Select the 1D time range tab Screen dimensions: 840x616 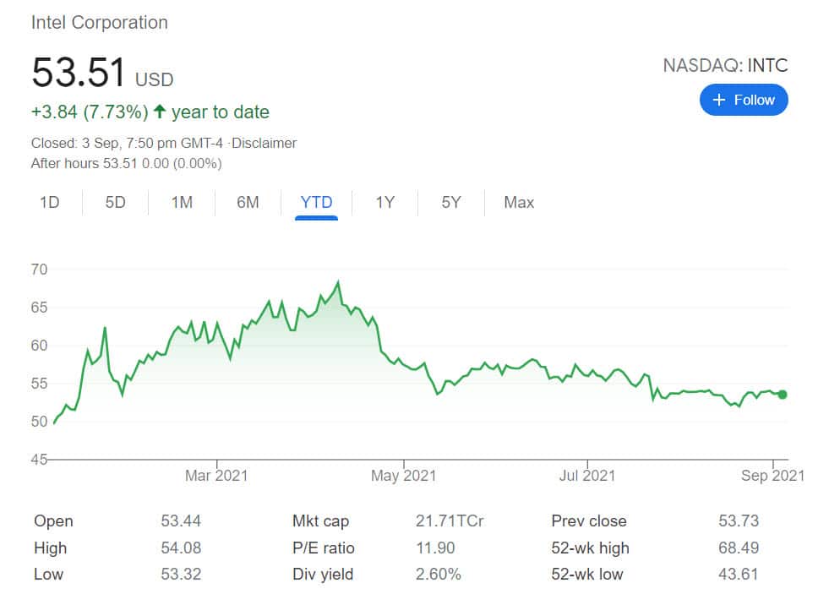point(49,203)
